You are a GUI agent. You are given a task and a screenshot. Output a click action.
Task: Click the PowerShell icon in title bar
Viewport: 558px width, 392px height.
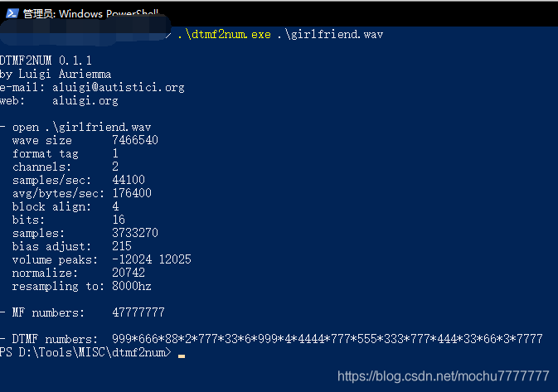click(12, 13)
